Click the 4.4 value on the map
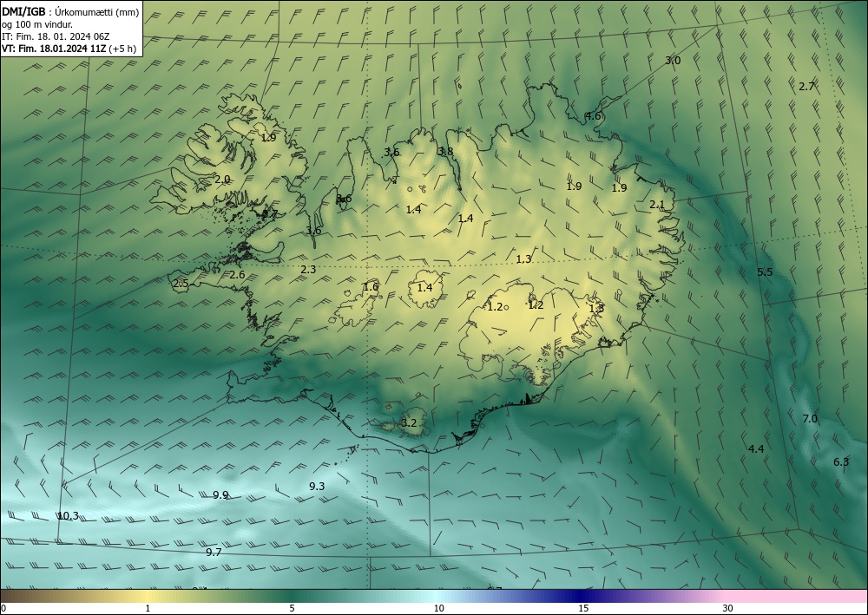Viewport: 868px width, 615px height. click(756, 448)
